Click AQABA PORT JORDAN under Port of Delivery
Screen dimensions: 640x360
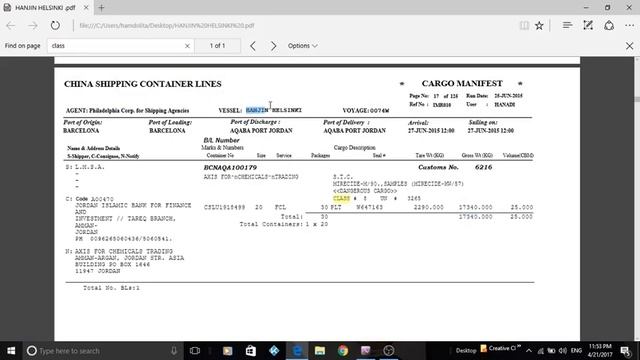(354, 131)
